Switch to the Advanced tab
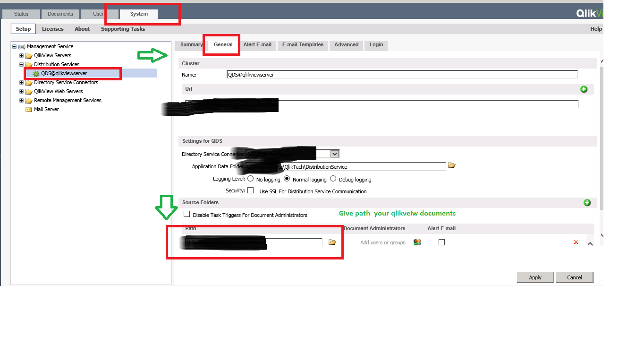Image resolution: width=644 pixels, height=363 pixels. pos(347,45)
